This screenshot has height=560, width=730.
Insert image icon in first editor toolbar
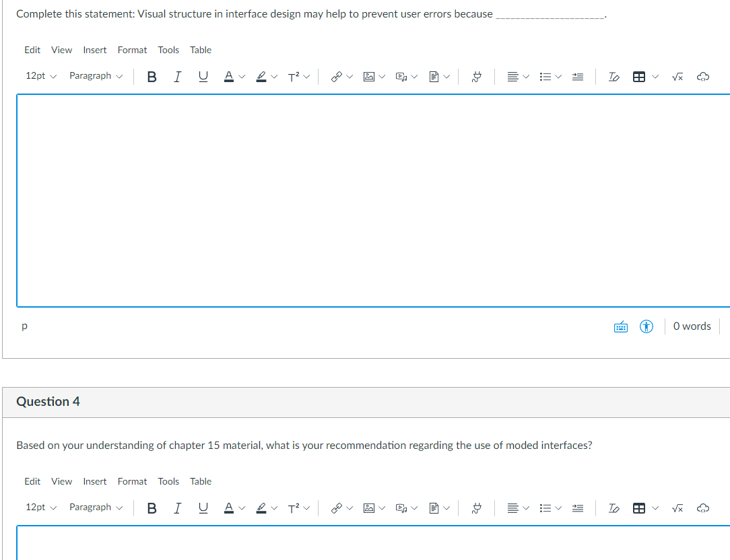369,77
